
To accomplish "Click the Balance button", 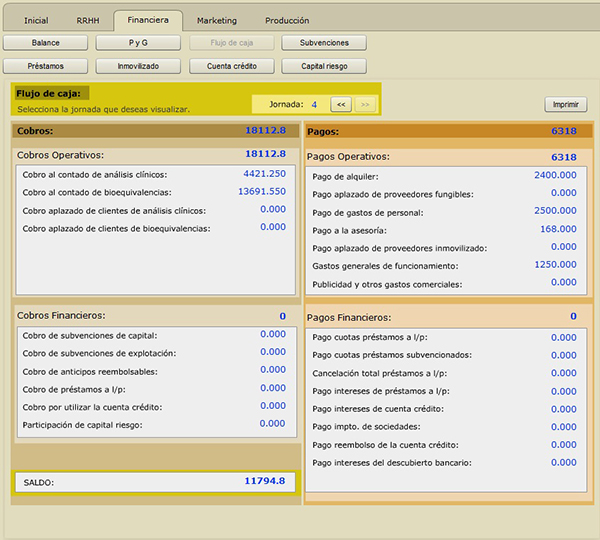I will tap(46, 43).
